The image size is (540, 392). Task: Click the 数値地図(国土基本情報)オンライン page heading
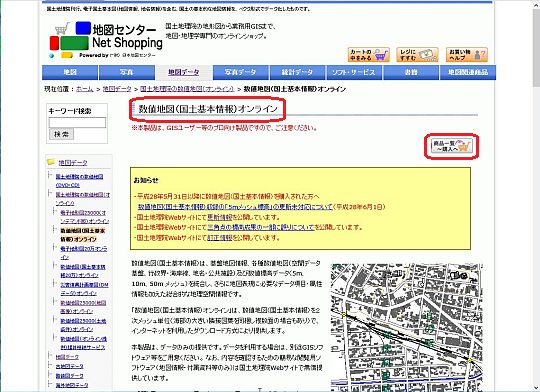click(208, 109)
